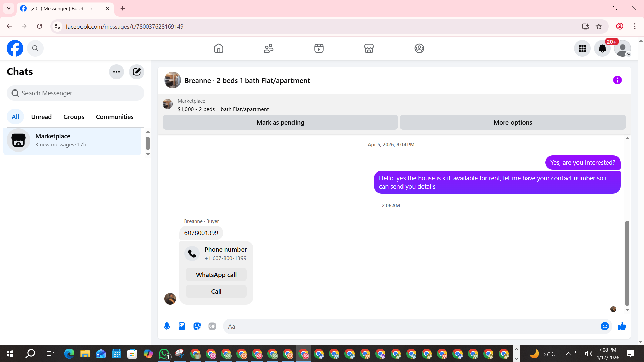Open the account profile dropdown

coord(623,48)
